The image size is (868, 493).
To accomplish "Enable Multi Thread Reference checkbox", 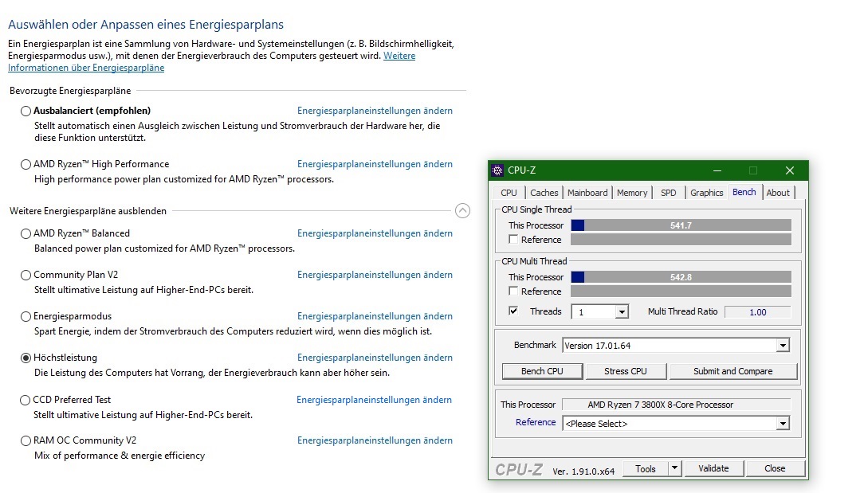I will [513, 291].
